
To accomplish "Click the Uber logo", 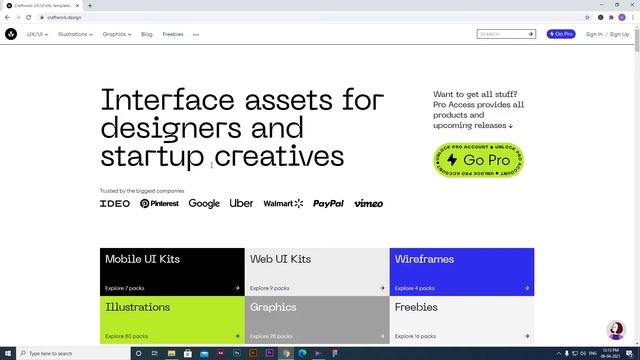I will pyautogui.click(x=241, y=203).
